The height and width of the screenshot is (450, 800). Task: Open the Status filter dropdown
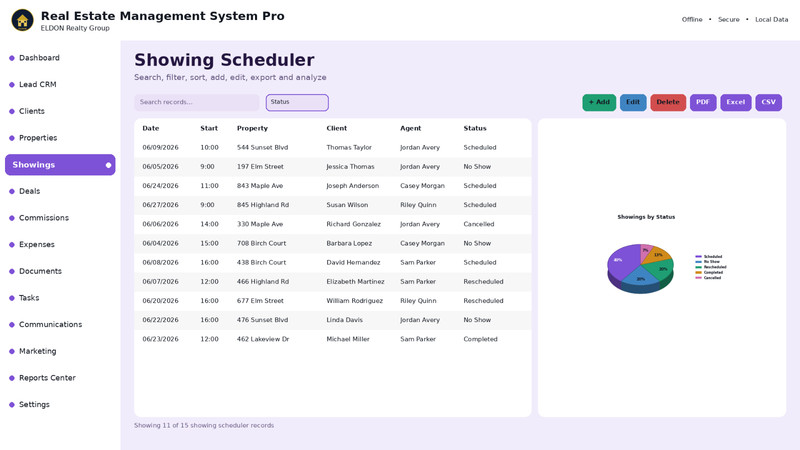(297, 102)
